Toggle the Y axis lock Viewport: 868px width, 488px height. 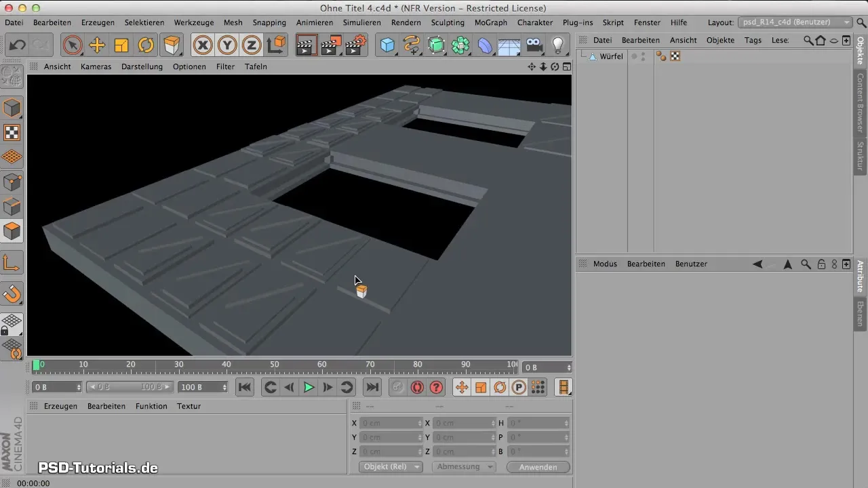click(x=227, y=45)
